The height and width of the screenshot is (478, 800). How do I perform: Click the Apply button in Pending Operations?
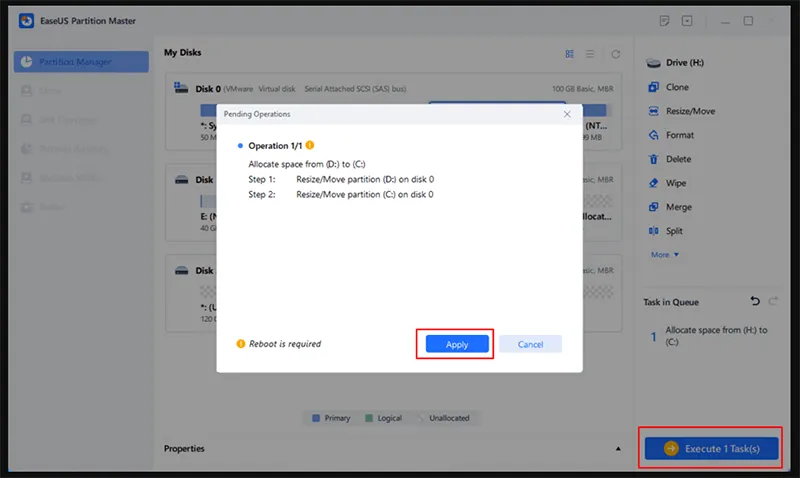coord(457,344)
